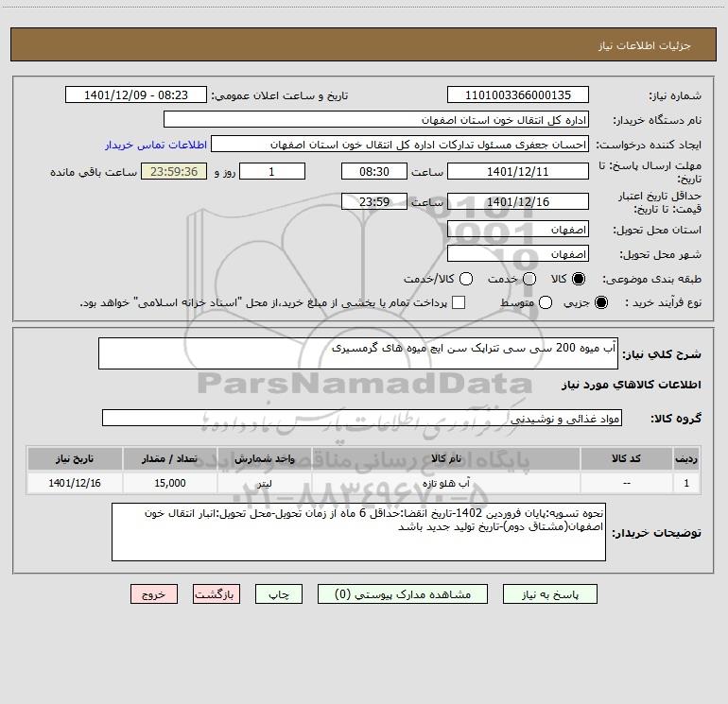Click the validity time field 23:59
This screenshot has width=728, height=704.
374,201
